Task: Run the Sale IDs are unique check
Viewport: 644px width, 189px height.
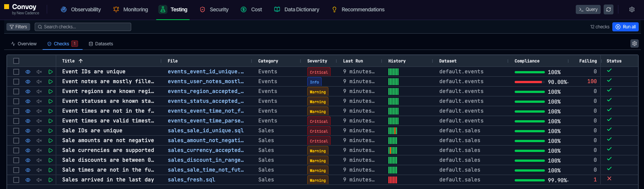Action: [x=51, y=131]
